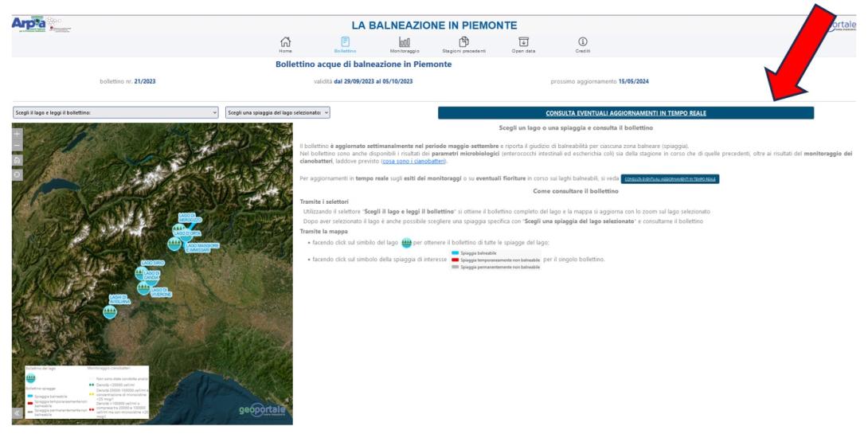Image resolution: width=868 pixels, height=438 pixels.
Task: Click the map control below the home extent button
Action: (18, 174)
